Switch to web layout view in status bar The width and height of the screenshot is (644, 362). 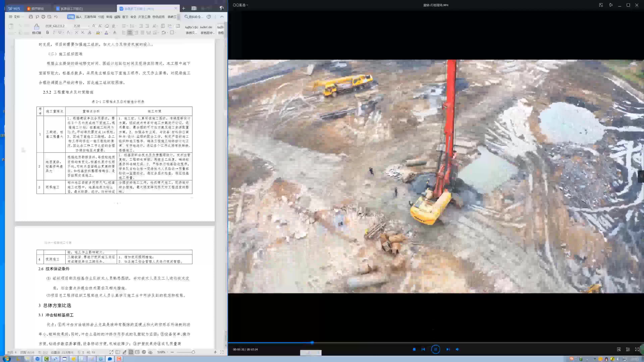pos(144,352)
